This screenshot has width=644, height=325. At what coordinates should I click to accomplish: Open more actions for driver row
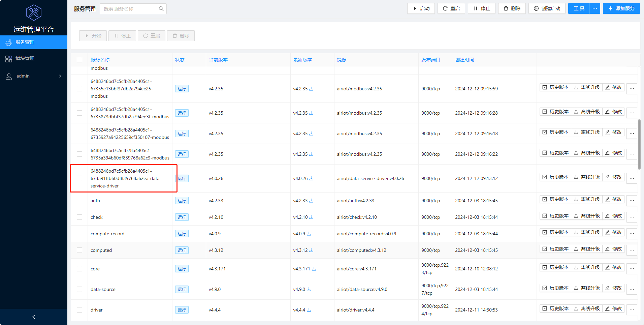click(x=632, y=310)
